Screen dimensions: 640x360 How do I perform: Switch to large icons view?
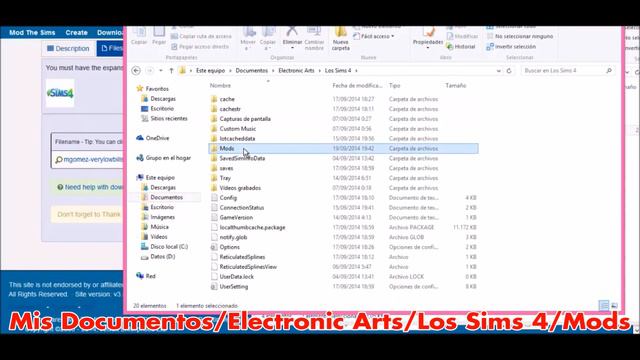point(614,305)
